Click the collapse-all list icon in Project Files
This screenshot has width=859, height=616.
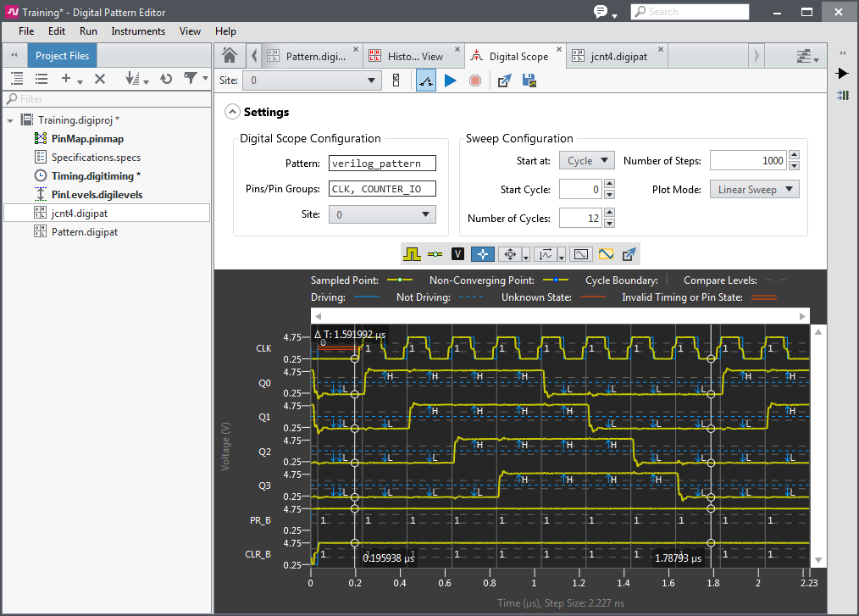(42, 79)
